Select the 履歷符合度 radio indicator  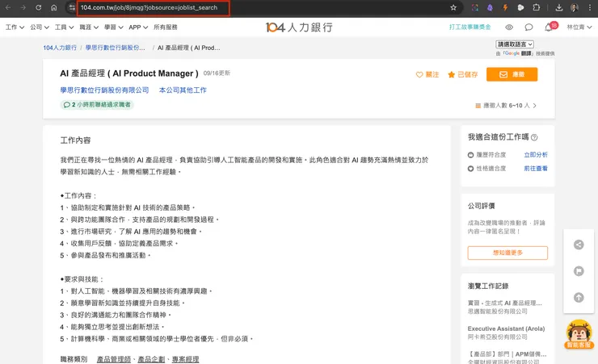click(470, 155)
